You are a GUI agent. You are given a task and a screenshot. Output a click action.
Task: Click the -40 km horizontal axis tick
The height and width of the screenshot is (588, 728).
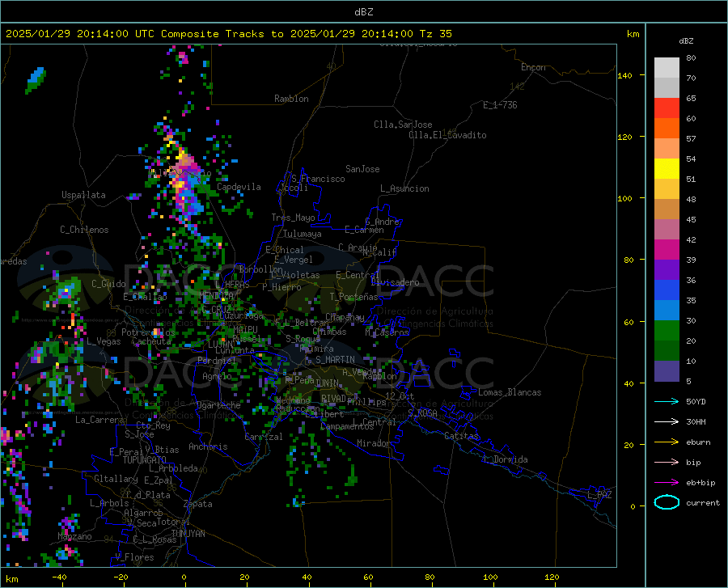[x=59, y=577]
